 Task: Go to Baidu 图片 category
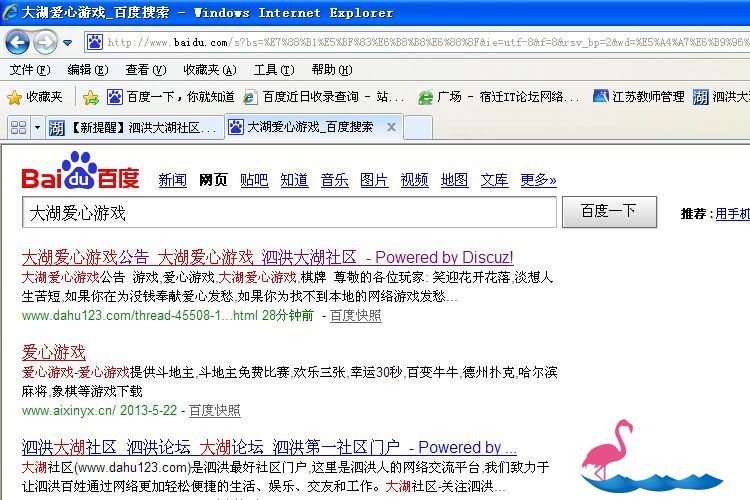click(x=374, y=180)
